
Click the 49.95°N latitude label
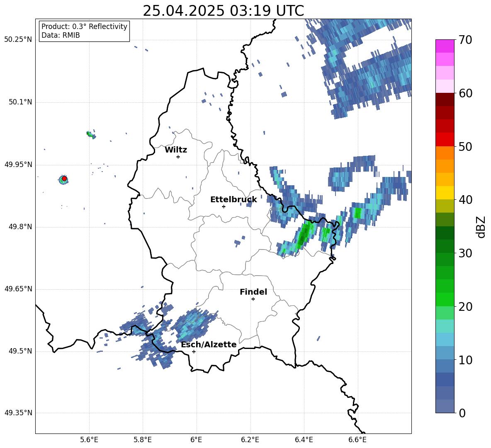click(x=18, y=165)
